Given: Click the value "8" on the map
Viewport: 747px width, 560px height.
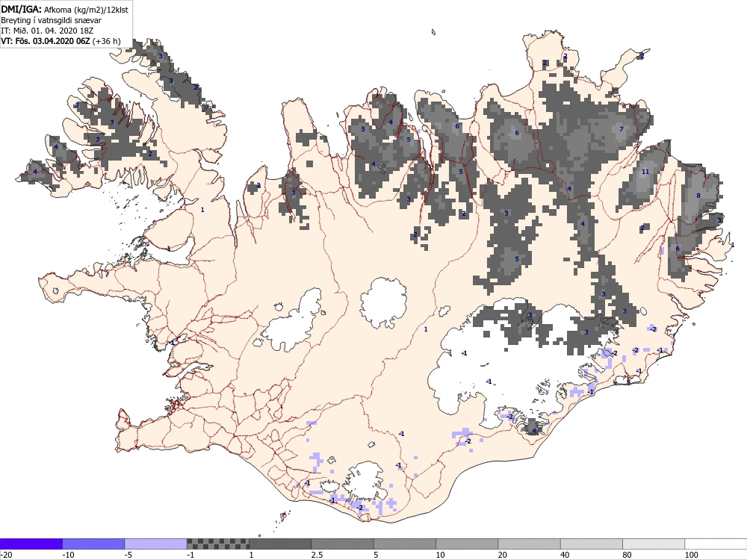Looking at the screenshot, I should pyautogui.click(x=698, y=196).
